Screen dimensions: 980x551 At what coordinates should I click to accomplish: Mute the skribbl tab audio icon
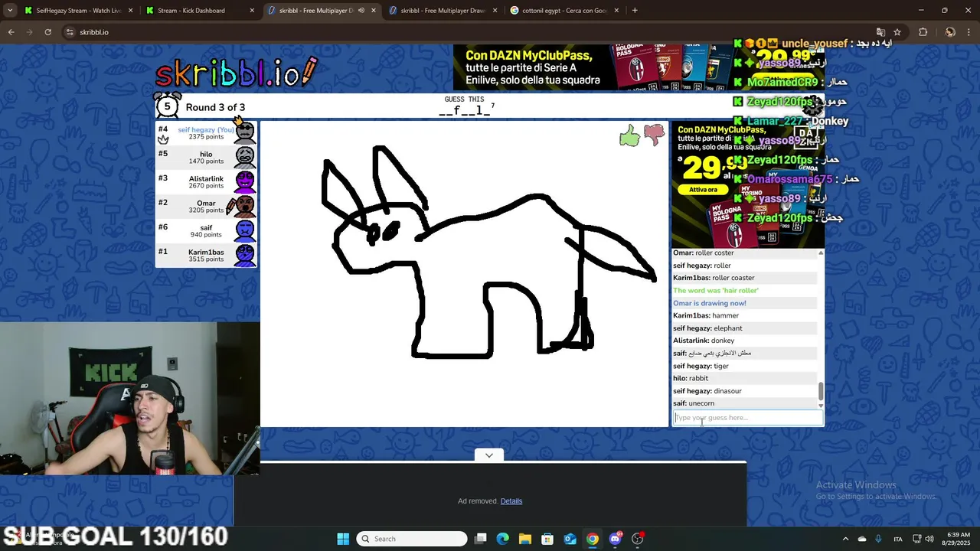coord(361,11)
